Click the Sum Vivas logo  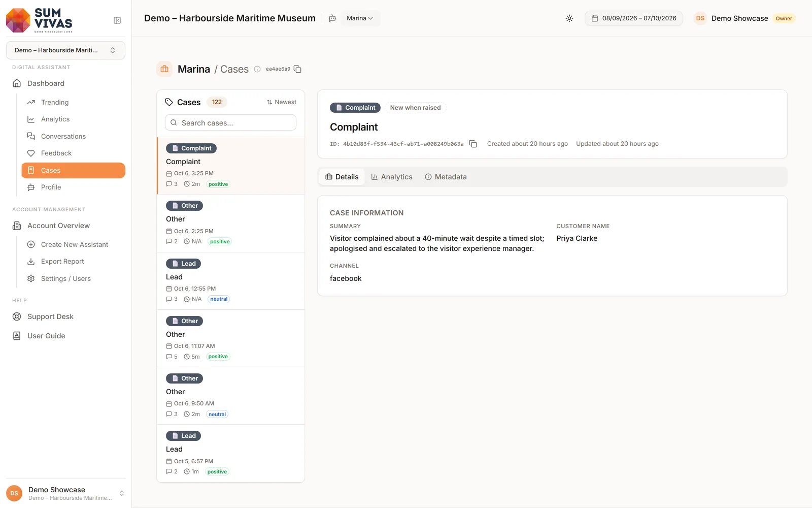[39, 20]
